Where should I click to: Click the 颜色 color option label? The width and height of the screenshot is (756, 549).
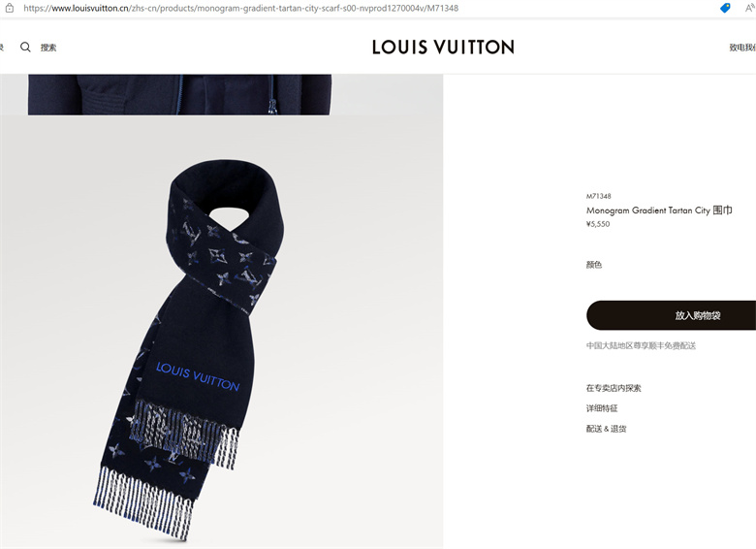(x=594, y=265)
